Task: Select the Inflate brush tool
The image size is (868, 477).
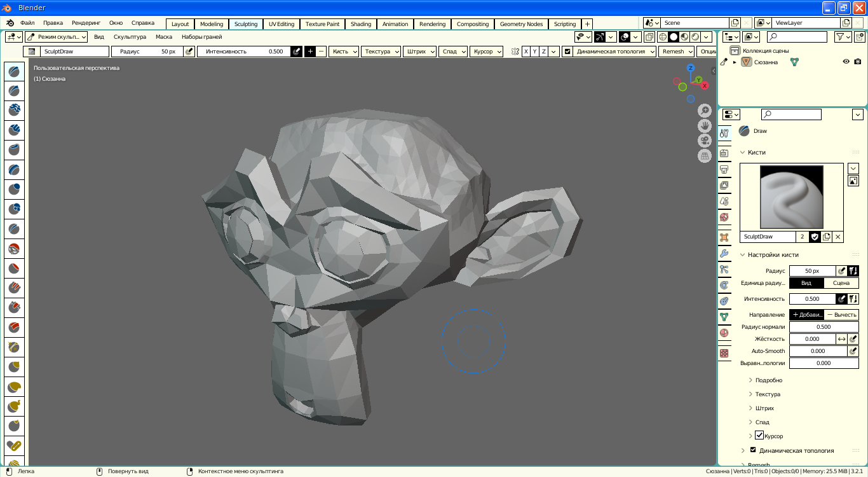Action: click(14, 190)
